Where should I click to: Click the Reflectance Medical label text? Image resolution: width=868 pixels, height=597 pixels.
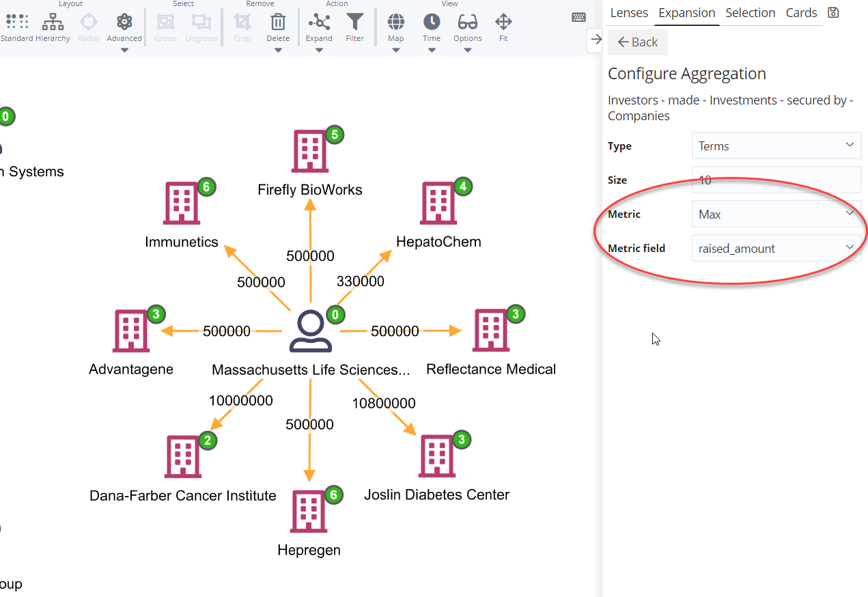491,370
